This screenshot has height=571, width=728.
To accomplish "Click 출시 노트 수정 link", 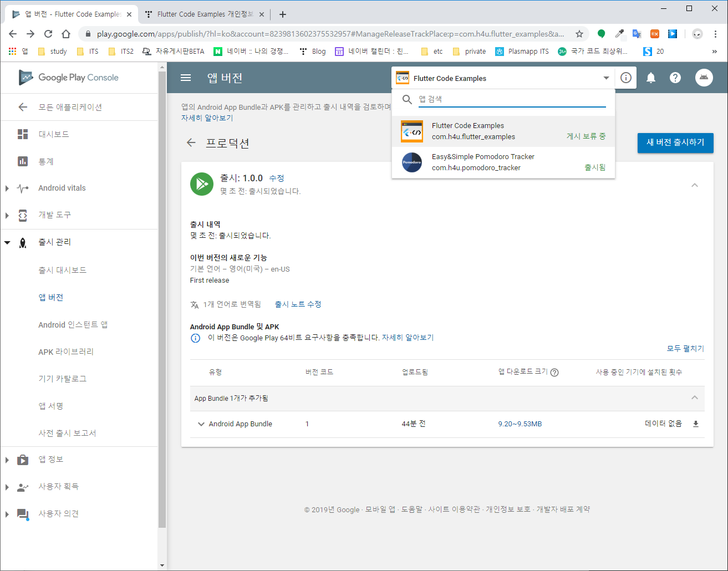I will (298, 304).
